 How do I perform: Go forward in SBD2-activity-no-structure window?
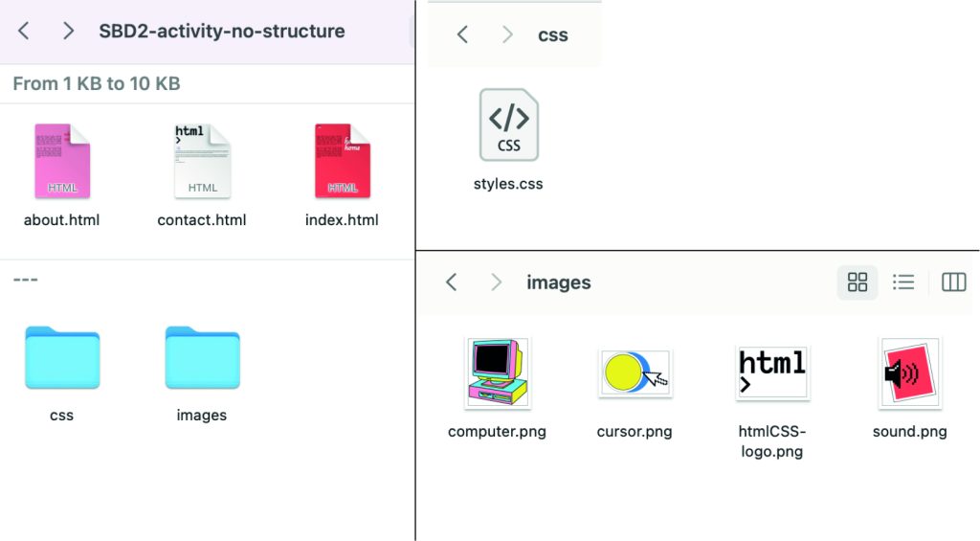[x=68, y=31]
